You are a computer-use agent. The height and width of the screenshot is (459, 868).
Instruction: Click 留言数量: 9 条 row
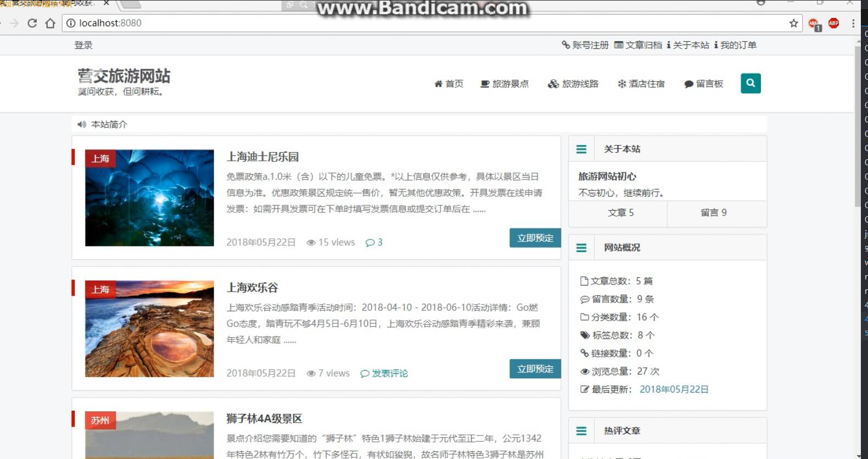617,299
